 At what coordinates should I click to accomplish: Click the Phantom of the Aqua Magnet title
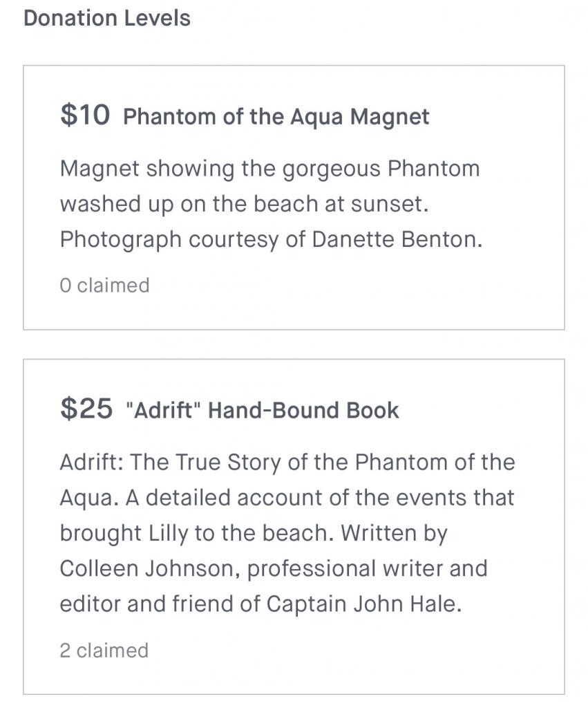coord(276,116)
